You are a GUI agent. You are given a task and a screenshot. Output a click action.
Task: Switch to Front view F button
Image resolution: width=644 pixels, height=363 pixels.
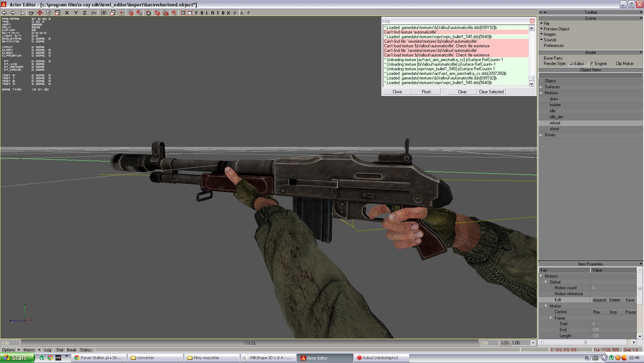coord(197,13)
